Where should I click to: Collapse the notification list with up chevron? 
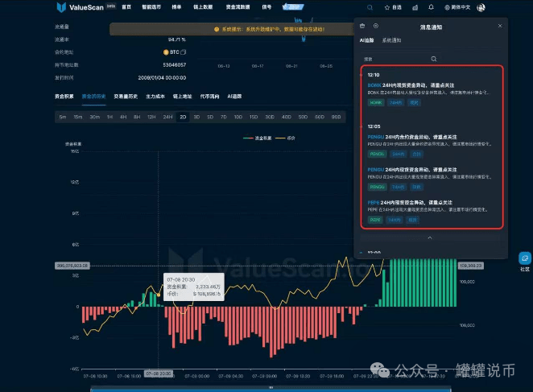pos(430,237)
